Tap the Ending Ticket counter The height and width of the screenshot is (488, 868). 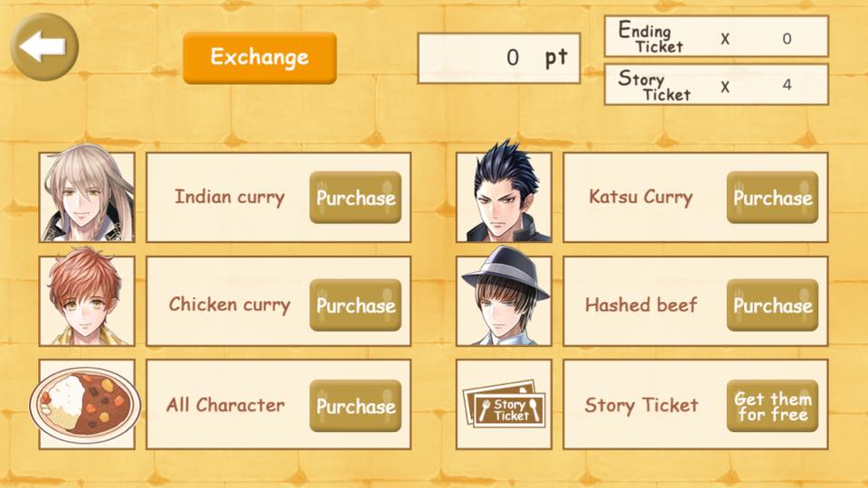[716, 36]
